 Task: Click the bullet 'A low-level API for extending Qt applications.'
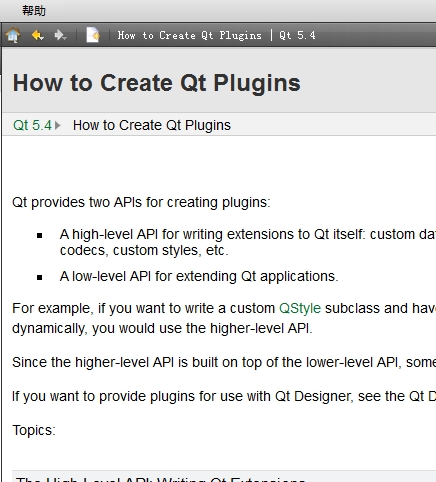(x=199, y=276)
